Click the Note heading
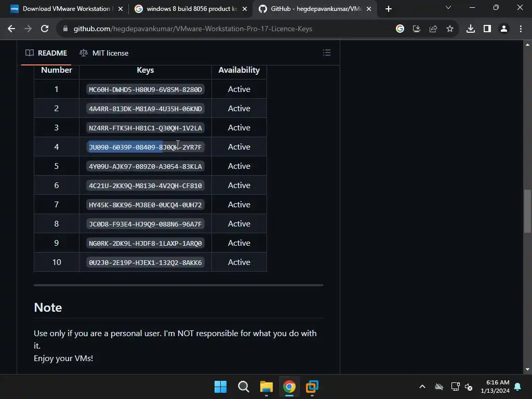The image size is (532, 399). point(48,308)
